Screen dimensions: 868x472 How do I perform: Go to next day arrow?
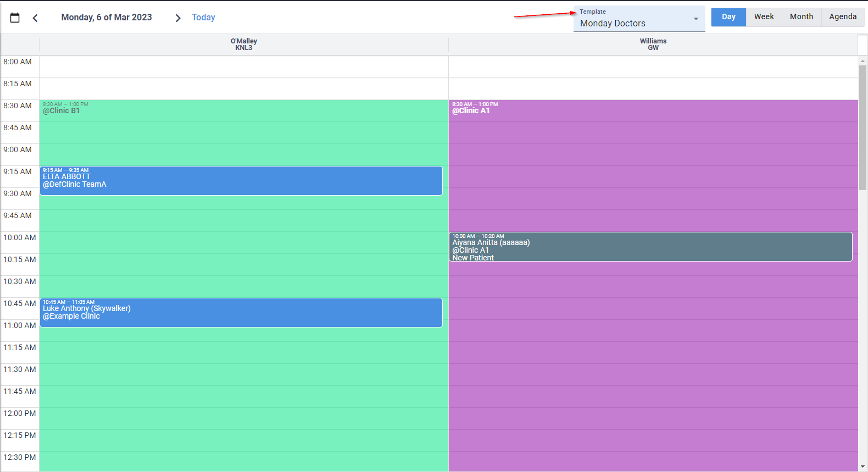tap(177, 18)
